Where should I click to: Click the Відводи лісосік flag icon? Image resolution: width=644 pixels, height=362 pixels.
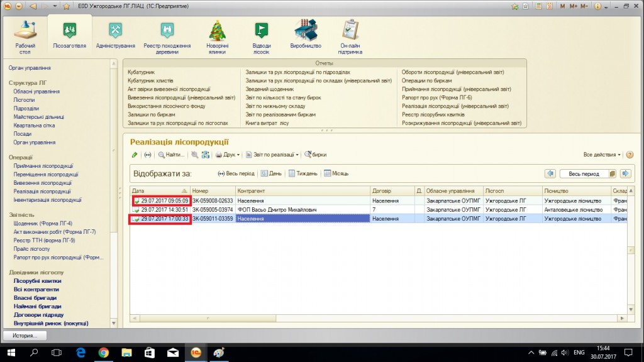pyautogui.click(x=262, y=30)
